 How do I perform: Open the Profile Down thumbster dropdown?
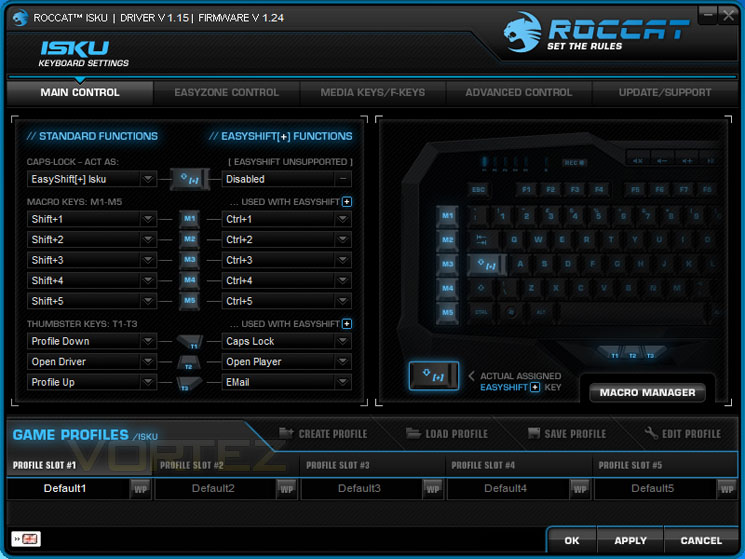(x=92, y=341)
